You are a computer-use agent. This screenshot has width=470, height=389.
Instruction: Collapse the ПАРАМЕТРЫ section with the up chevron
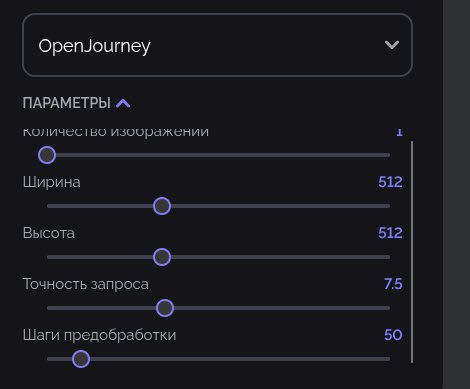[x=123, y=103]
